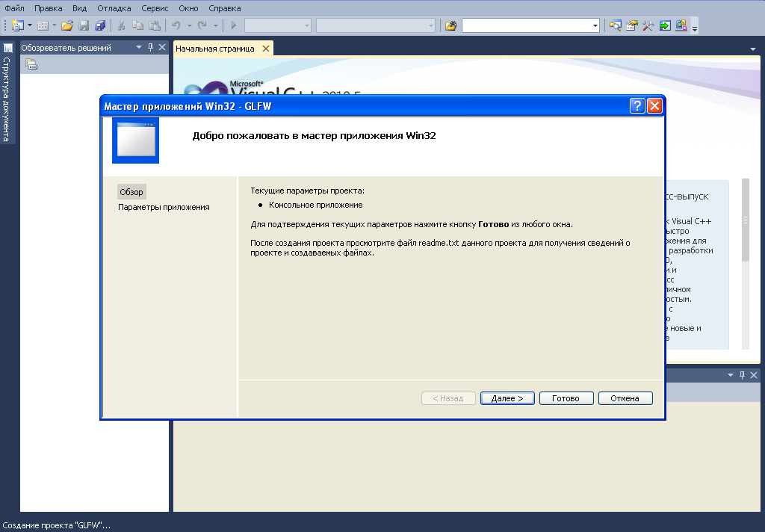Open the Правка menu
765x532 pixels.
click(49, 8)
